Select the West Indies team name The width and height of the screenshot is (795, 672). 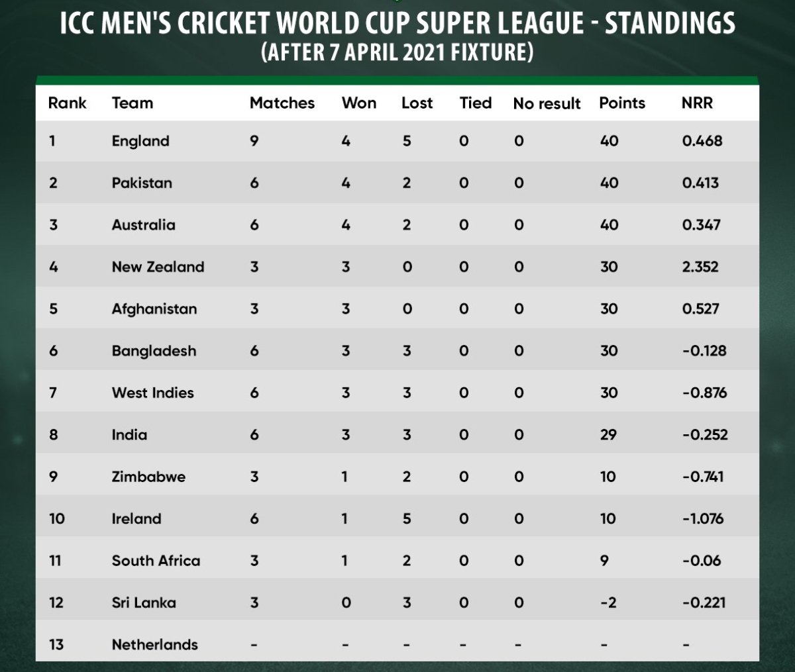tap(152, 393)
